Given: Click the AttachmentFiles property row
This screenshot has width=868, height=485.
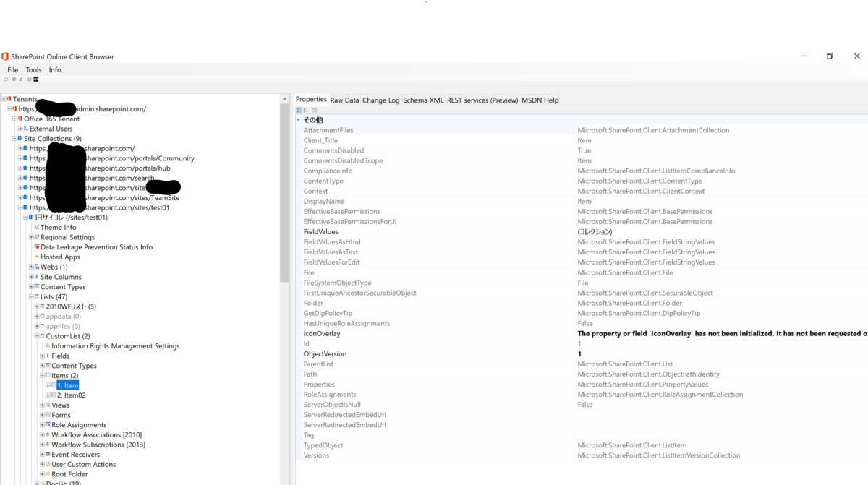Looking at the screenshot, I should 582,130.
